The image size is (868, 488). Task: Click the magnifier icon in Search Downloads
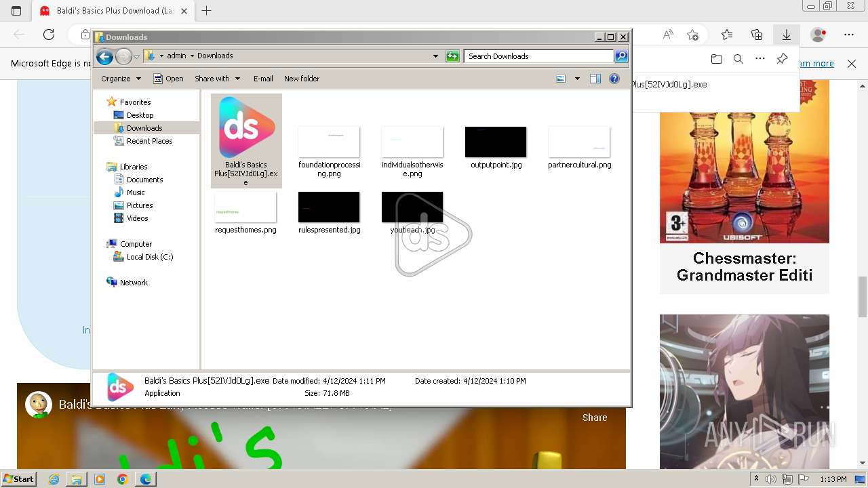coord(621,56)
